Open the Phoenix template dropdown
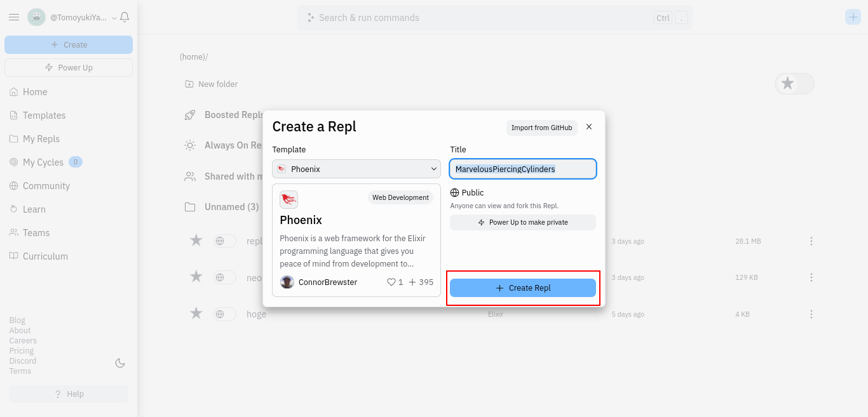This screenshot has width=868, height=417. (x=356, y=169)
